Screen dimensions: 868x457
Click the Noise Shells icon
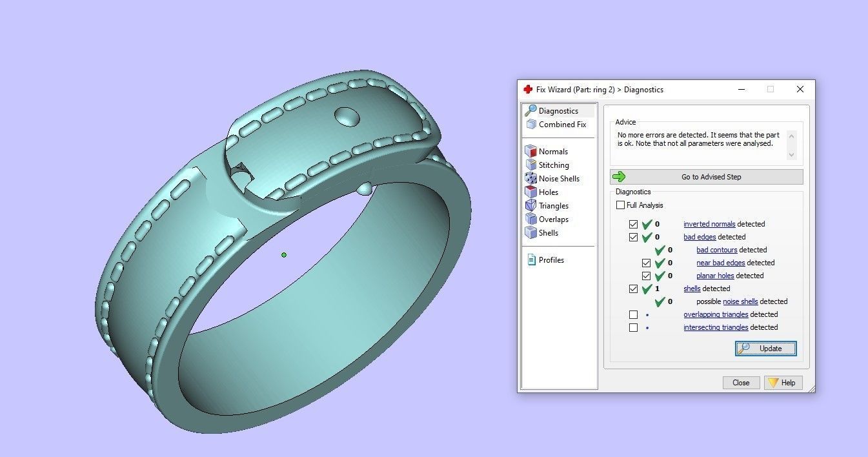(530, 178)
